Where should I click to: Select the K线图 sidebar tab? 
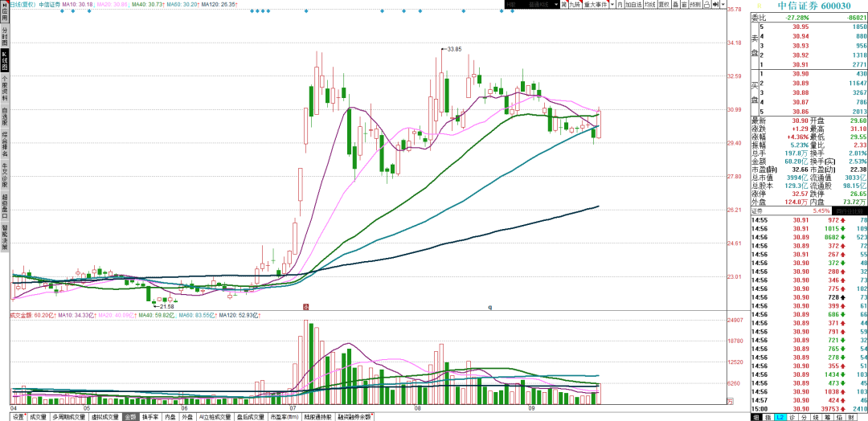(x=5, y=61)
